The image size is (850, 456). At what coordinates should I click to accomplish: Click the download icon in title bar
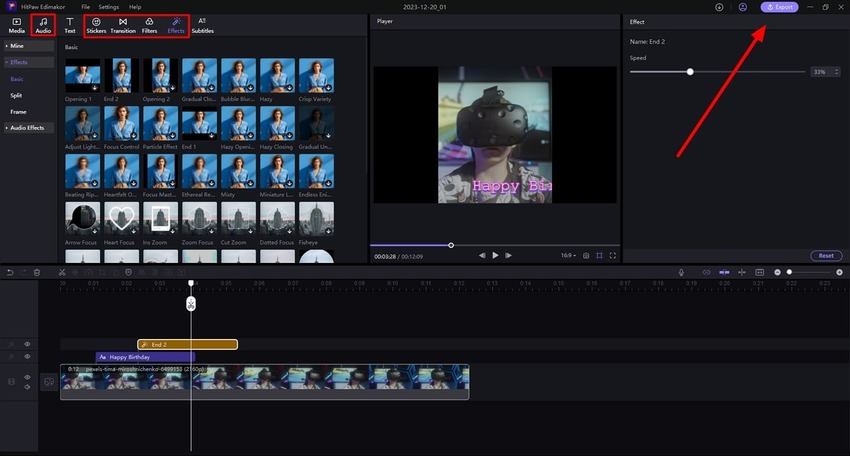[x=719, y=7]
